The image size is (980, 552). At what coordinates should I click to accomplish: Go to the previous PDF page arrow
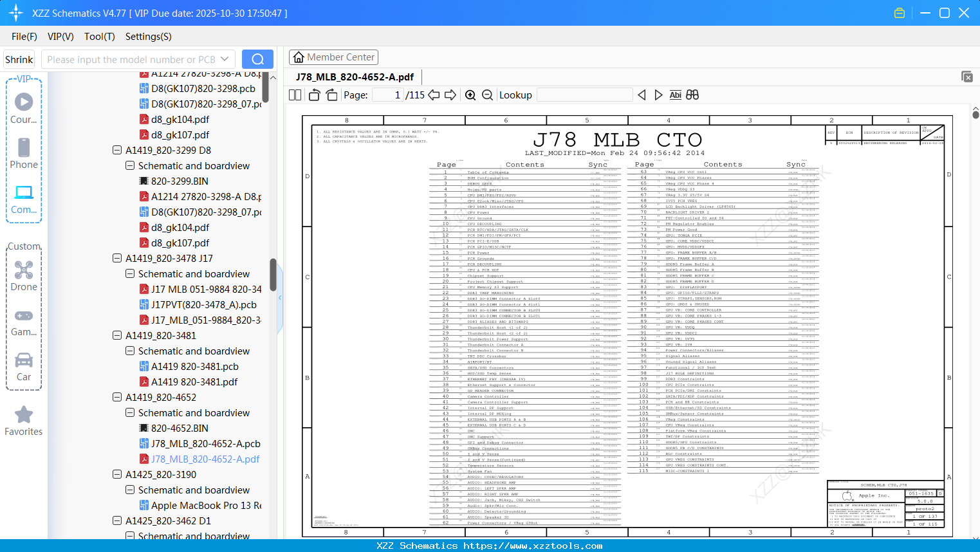pyautogui.click(x=434, y=95)
